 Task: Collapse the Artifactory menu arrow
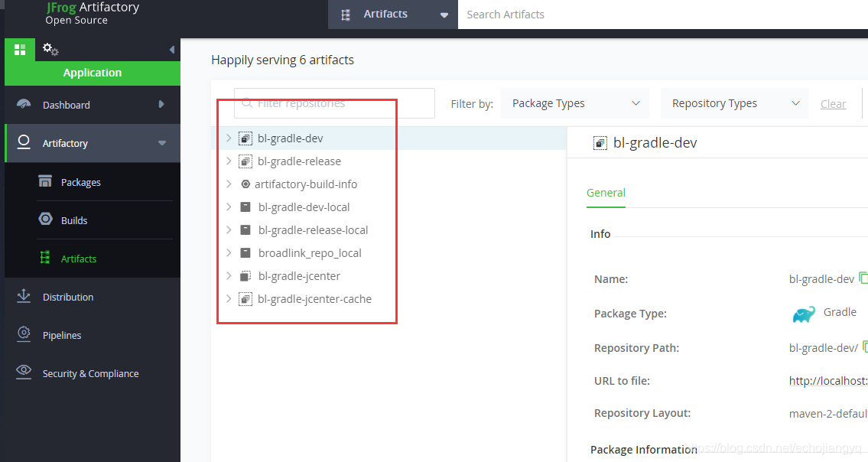coord(161,143)
